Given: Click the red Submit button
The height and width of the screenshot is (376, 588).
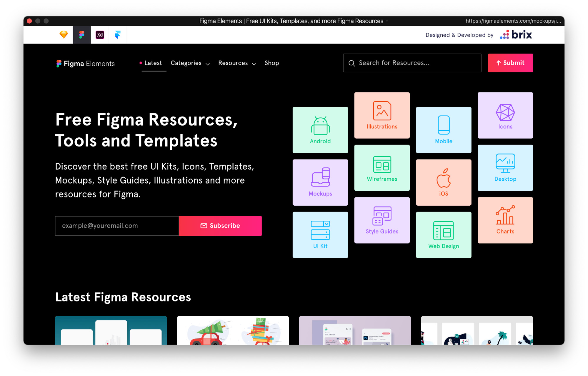Looking at the screenshot, I should [x=510, y=63].
